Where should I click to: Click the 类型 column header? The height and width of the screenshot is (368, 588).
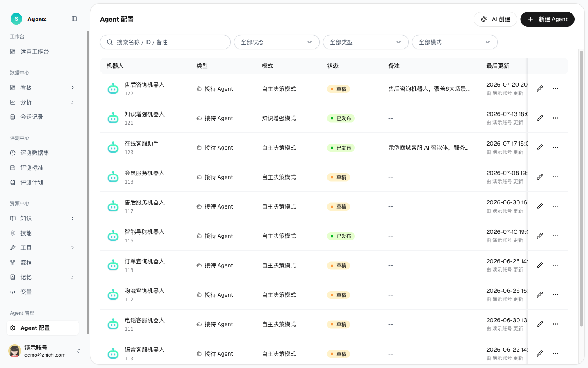coord(202,66)
